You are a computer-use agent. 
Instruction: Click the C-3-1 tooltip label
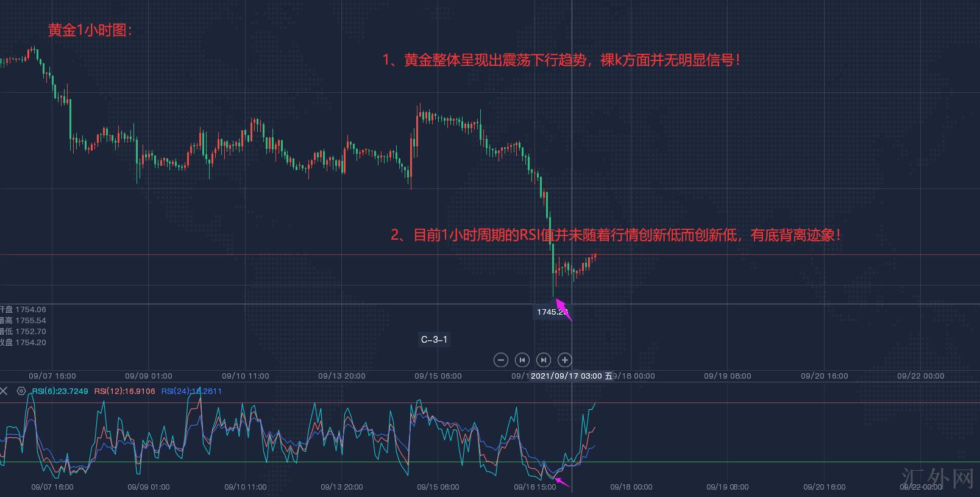pos(435,340)
